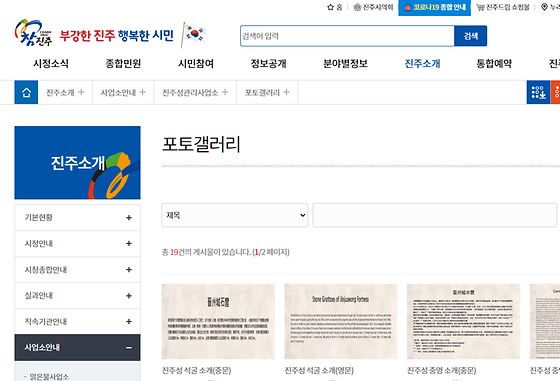The image size is (560, 381).
Task: Open 진주드림 쇼핑몰 top link
Action: (x=503, y=7)
